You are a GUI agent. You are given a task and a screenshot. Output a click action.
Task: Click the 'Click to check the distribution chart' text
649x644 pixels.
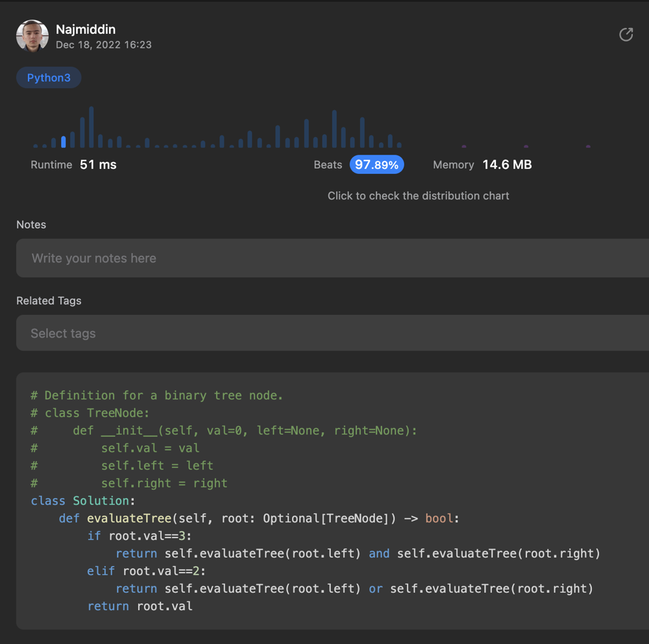(418, 196)
